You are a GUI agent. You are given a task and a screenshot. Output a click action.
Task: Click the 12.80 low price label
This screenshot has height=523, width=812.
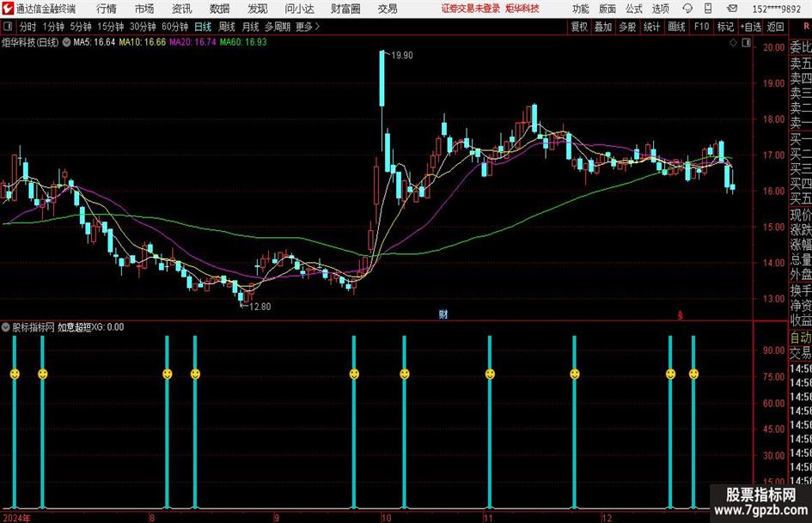click(x=260, y=307)
